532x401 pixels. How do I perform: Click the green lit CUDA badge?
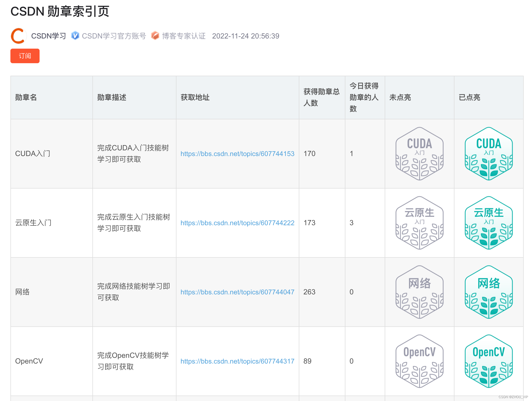(489, 154)
